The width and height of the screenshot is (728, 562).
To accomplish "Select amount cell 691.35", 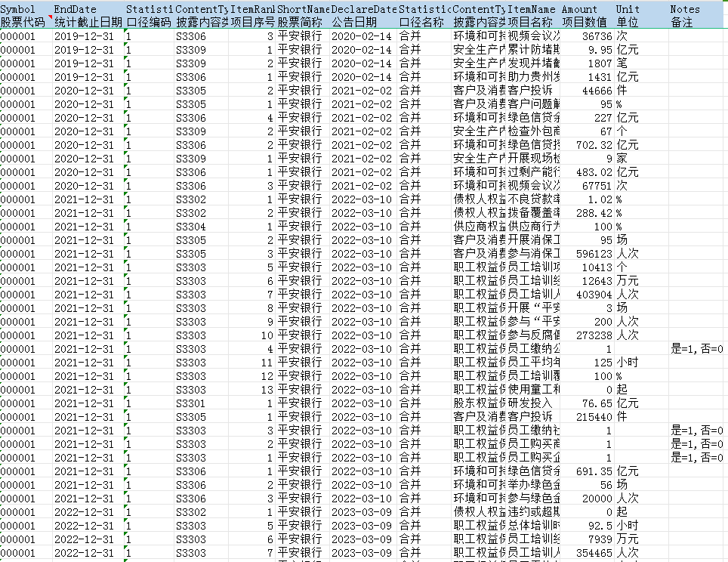I will (588, 471).
